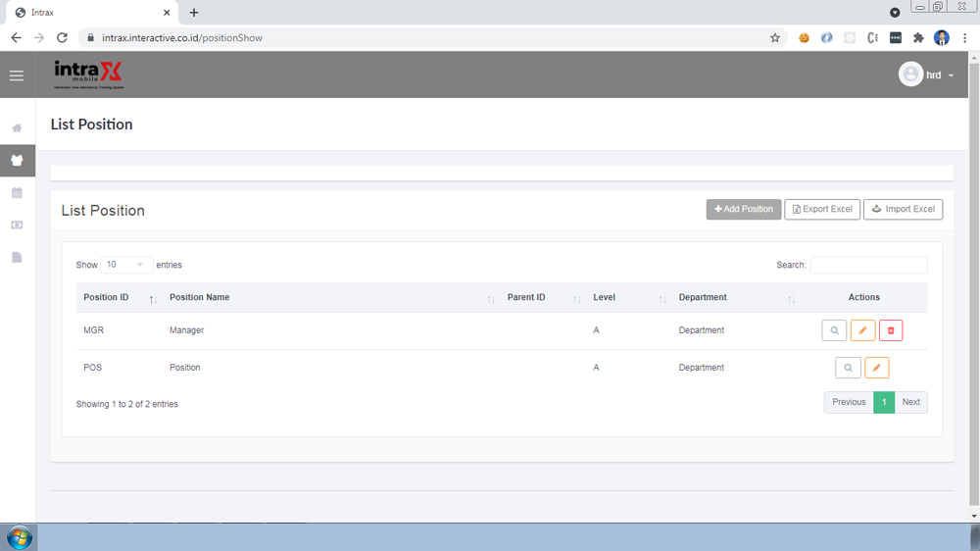Open the payroll money sidebar icon
This screenshot has height=551, width=980.
17,225
